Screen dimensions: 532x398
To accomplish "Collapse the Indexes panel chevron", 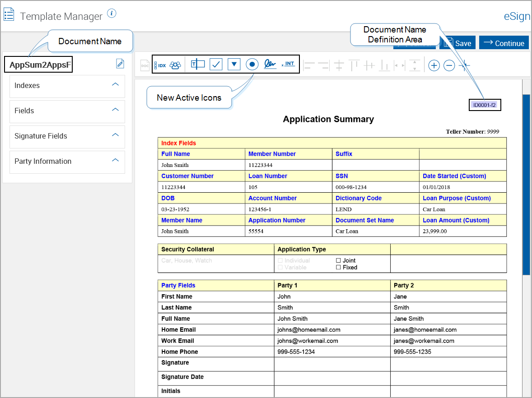I will coord(115,84).
